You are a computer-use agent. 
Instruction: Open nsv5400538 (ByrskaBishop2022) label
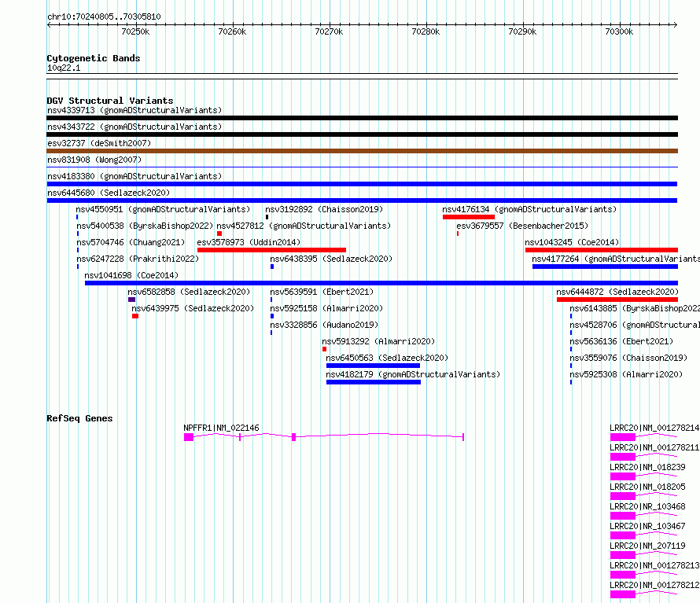[145, 226]
